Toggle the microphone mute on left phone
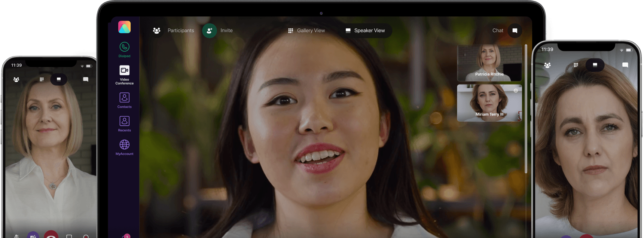Image resolution: width=644 pixels, height=238 pixels. coord(16,236)
